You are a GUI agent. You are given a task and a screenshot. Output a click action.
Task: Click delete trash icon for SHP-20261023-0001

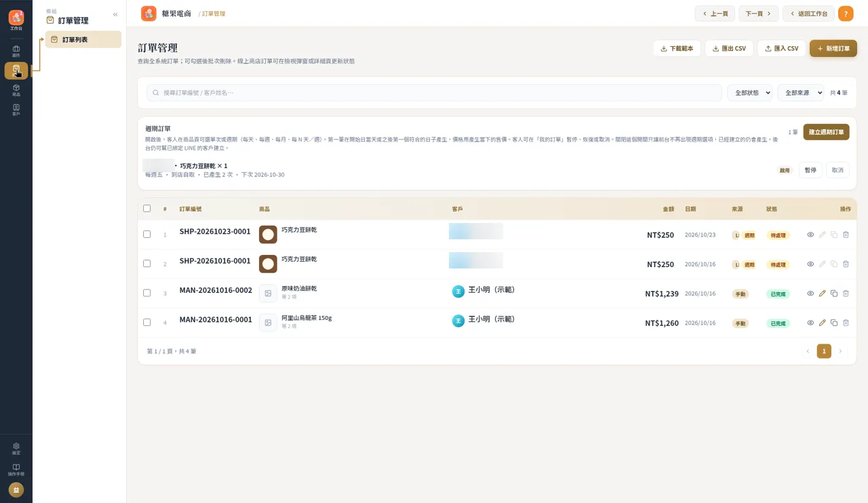pyautogui.click(x=846, y=235)
